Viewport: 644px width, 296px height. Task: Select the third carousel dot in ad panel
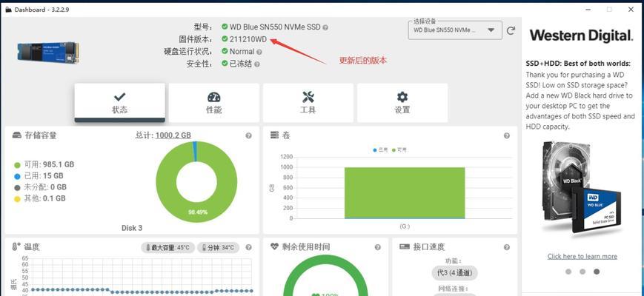point(597,272)
